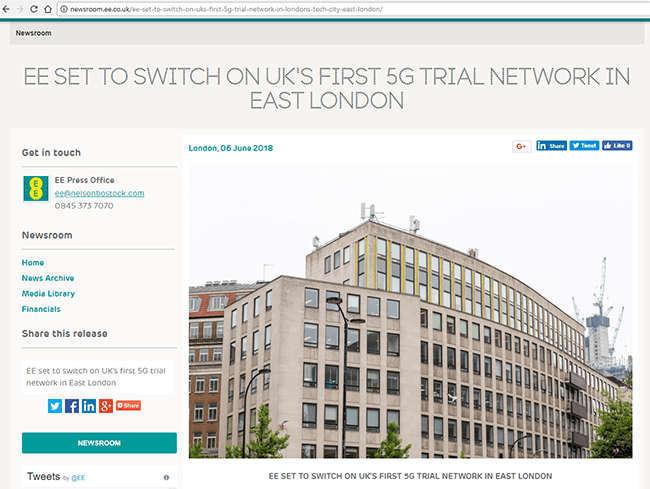Viewport: 650px width, 489px height.
Task: Open Media Library link
Action: pyautogui.click(x=48, y=294)
